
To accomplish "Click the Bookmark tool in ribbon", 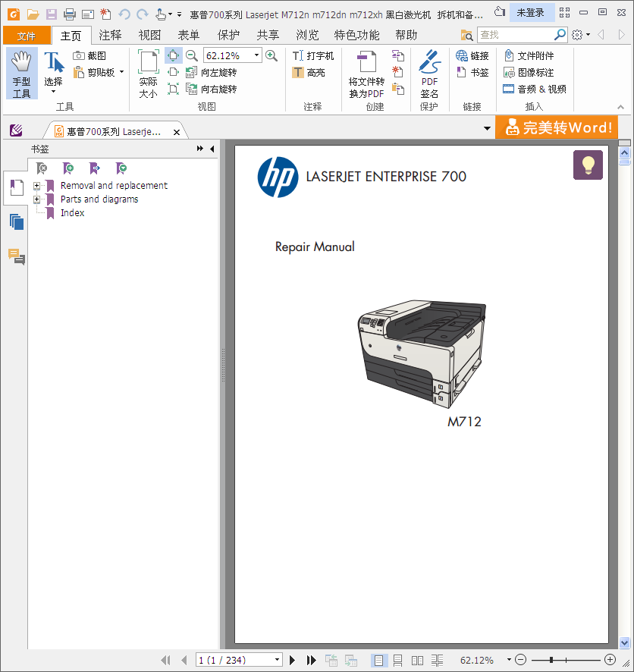I will [472, 72].
